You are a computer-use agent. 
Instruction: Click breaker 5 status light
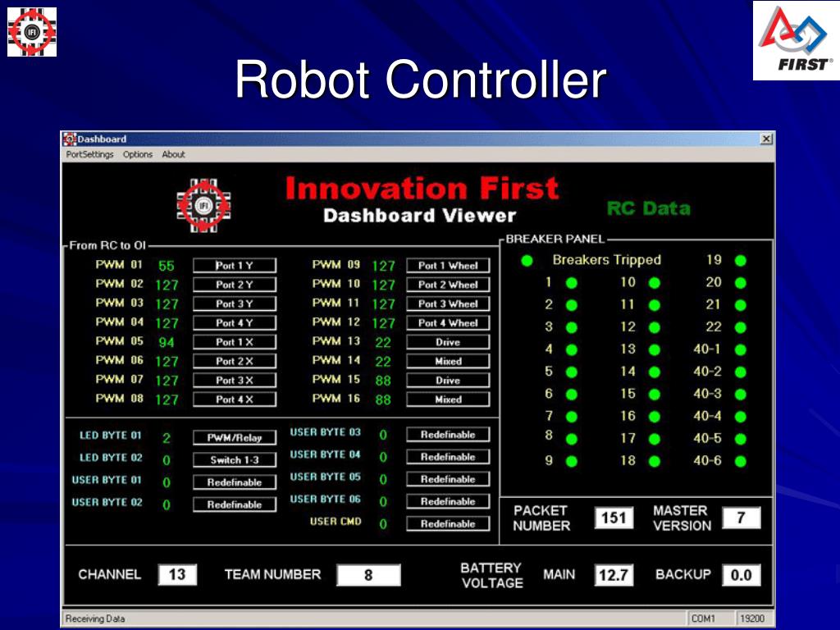572,372
